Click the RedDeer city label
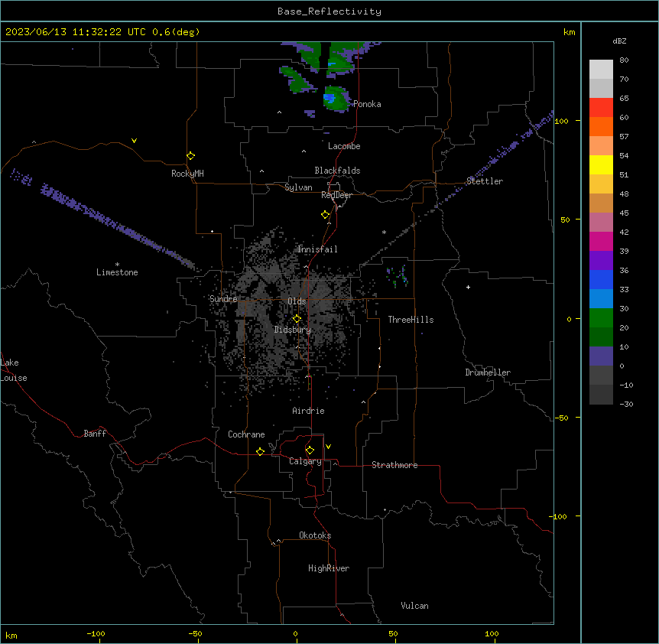Image resolution: width=659 pixels, height=644 pixels. point(336,195)
